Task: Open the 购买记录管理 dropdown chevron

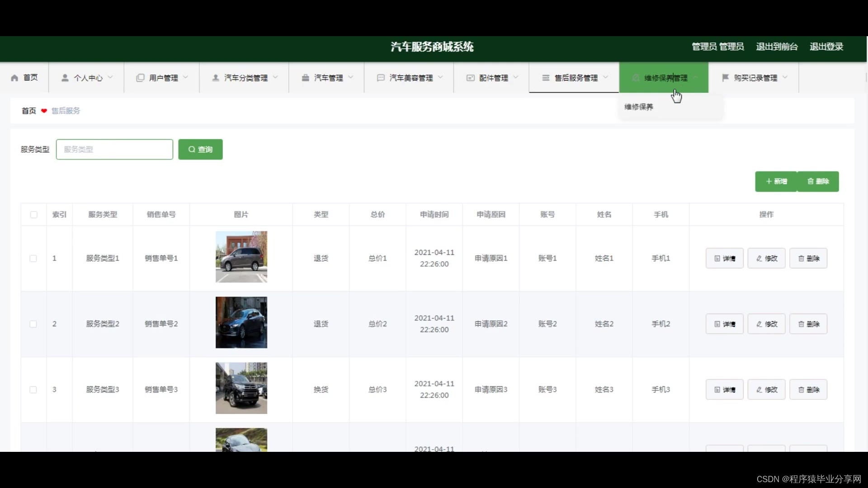Action: pyautogui.click(x=786, y=77)
